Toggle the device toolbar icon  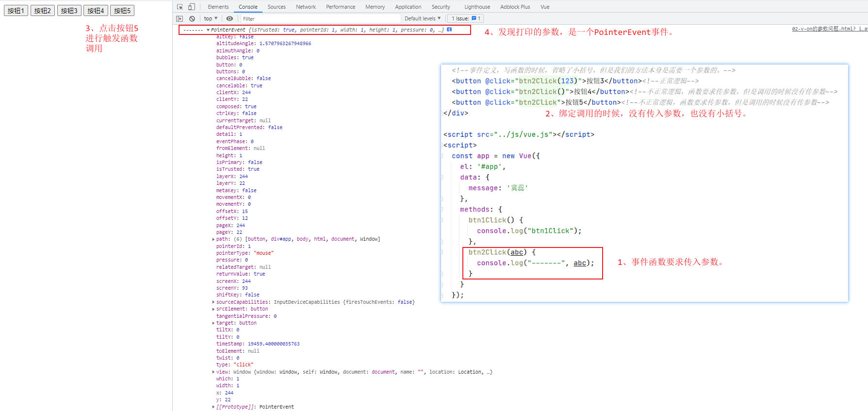(x=192, y=7)
